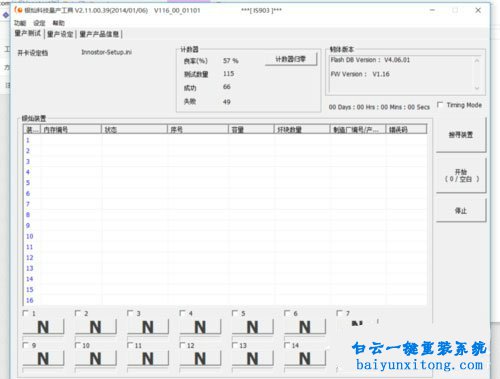Viewport: 500px width, 379px height.
Task: Click the 序号 column header
Action: pyautogui.click(x=198, y=129)
